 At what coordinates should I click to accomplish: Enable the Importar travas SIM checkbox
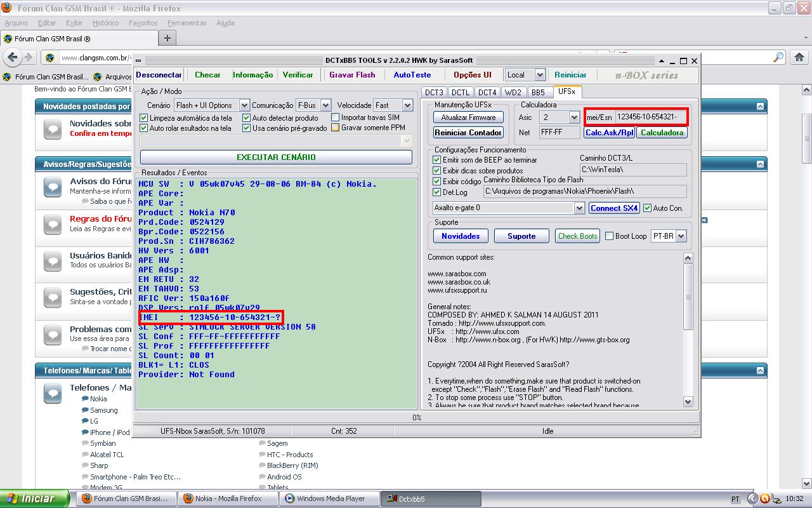coord(336,117)
